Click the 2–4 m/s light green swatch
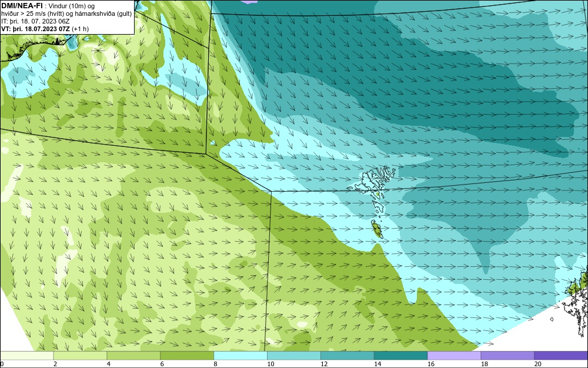The image size is (588, 368). point(80,355)
